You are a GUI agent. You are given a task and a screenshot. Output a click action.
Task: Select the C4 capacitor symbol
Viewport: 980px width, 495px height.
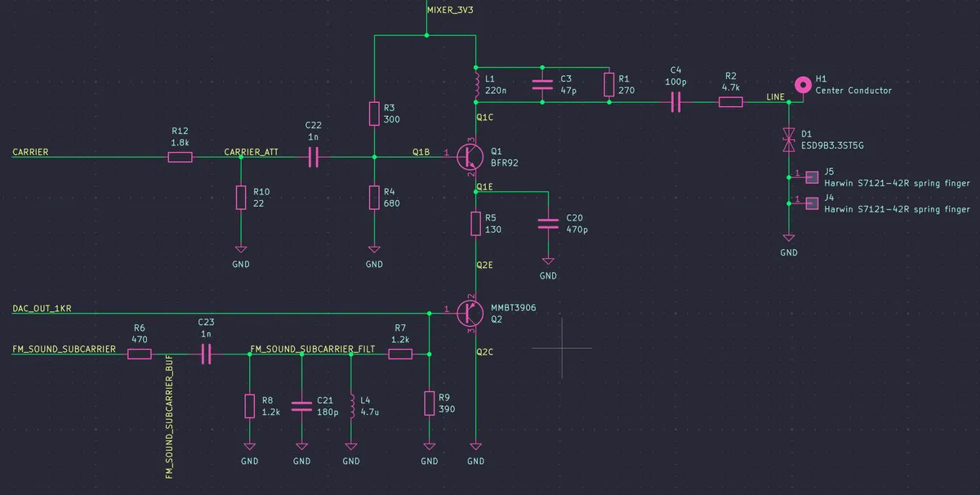coord(676,102)
